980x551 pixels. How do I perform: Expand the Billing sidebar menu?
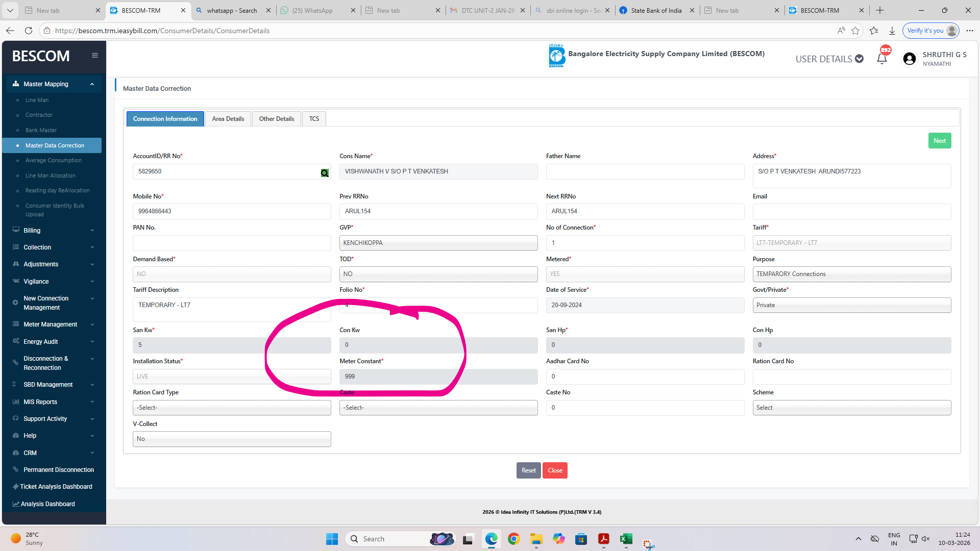tap(54, 231)
